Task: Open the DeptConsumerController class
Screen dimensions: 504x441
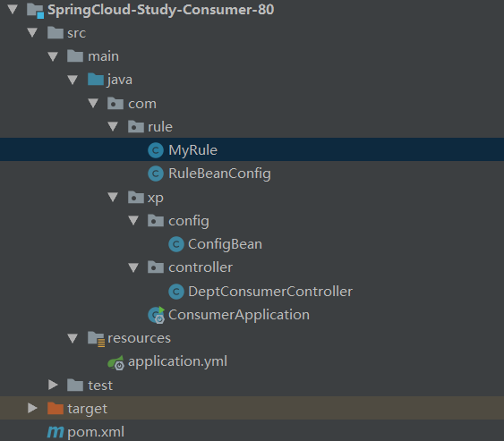Action: pyautogui.click(x=270, y=292)
